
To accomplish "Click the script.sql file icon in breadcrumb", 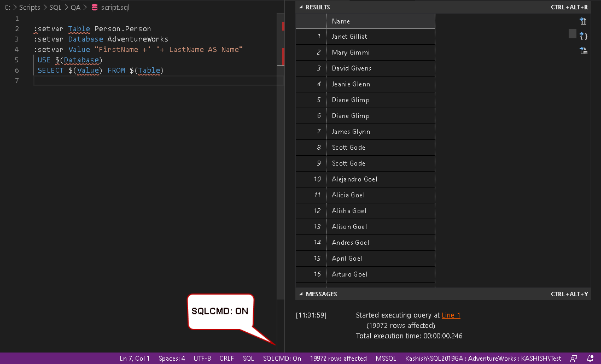I will [95, 7].
